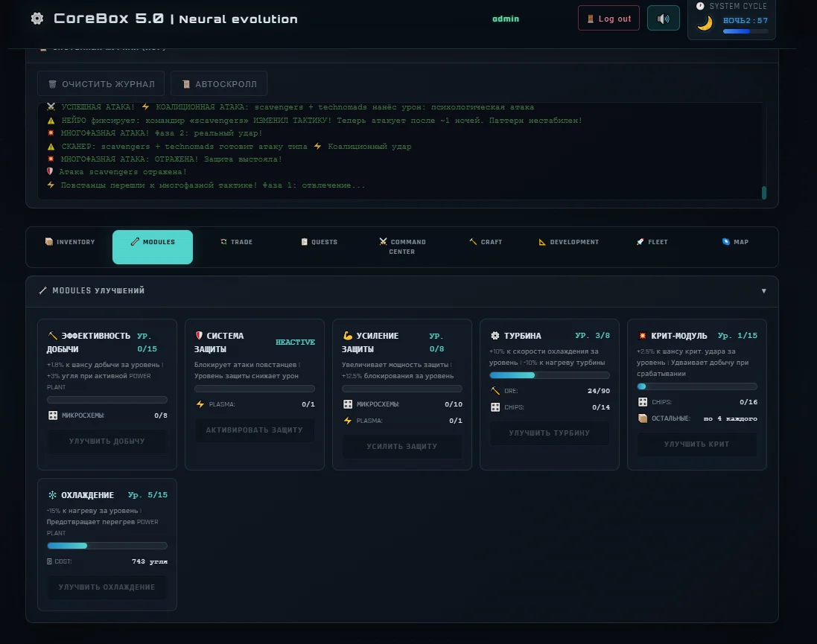Click Улучшить охлаждение button

tap(107, 587)
